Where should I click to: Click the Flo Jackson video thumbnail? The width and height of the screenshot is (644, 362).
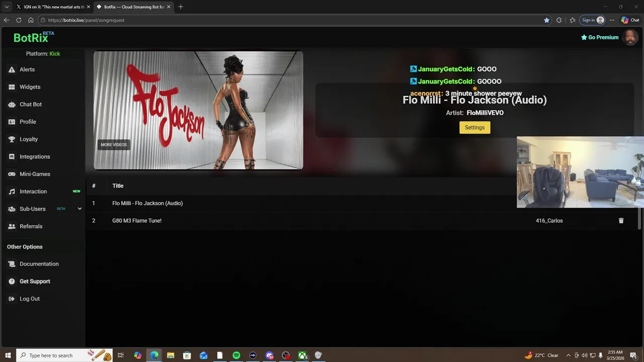pyautogui.click(x=198, y=110)
